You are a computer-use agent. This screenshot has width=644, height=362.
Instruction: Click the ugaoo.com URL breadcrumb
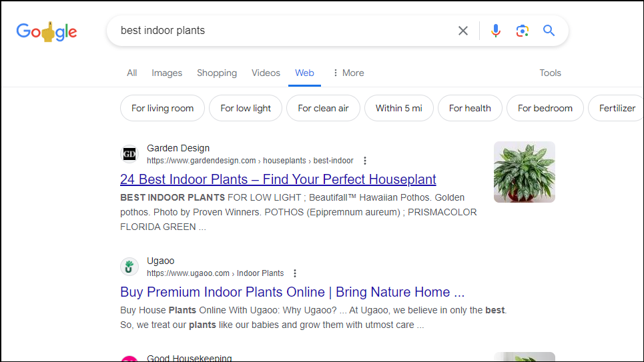(x=215, y=273)
